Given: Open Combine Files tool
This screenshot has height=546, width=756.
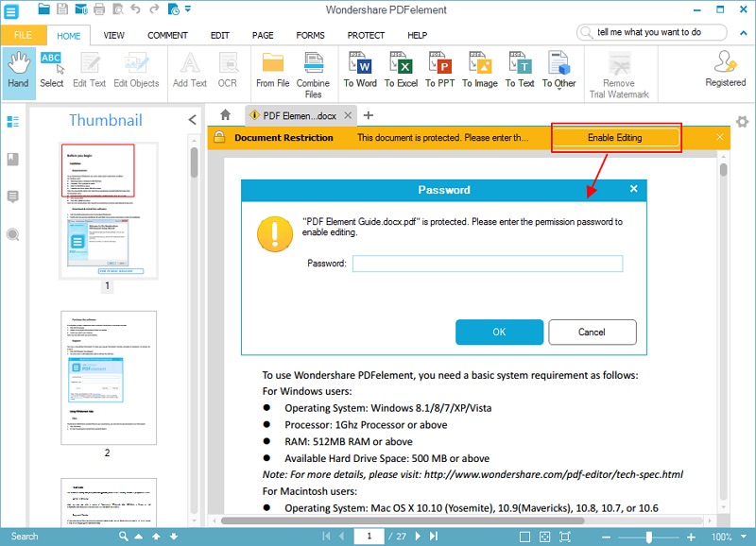Looking at the screenshot, I should click(313, 75).
